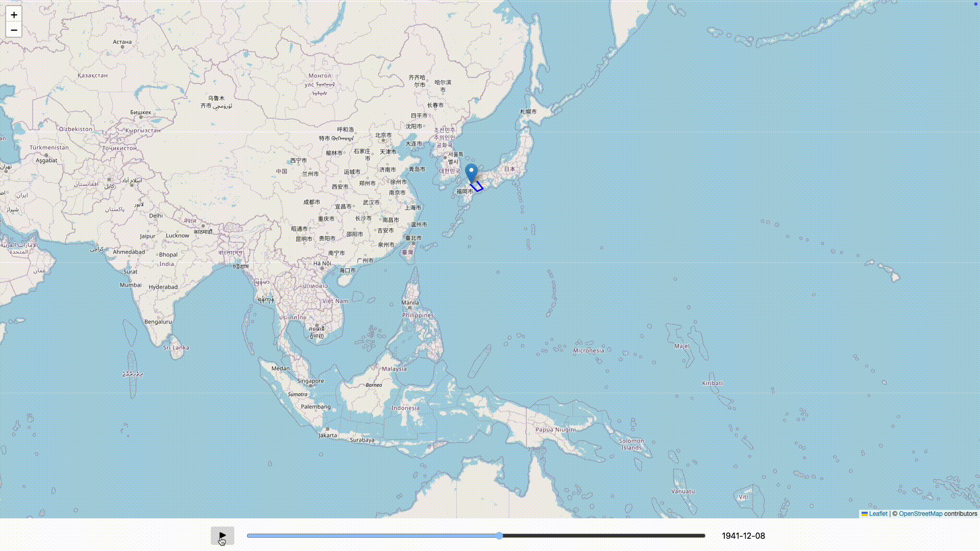980x551 pixels.
Task: Open the Leaflet attribution link
Action: coord(878,514)
